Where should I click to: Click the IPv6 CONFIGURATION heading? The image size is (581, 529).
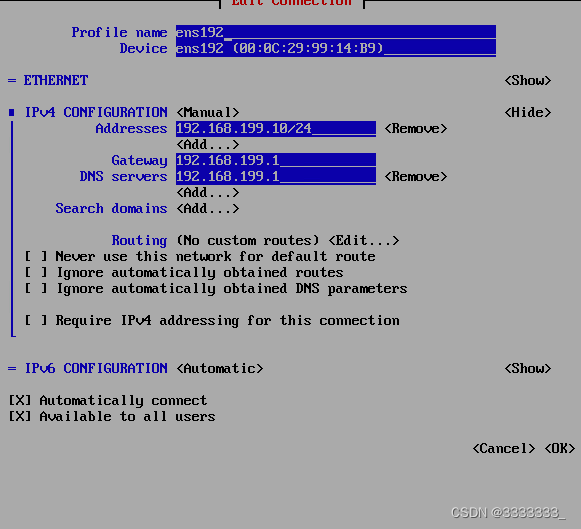pyautogui.click(x=96, y=369)
